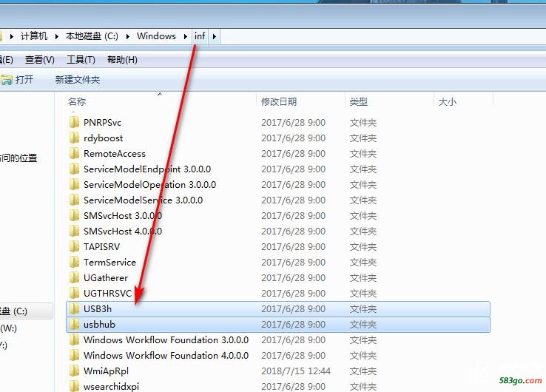Select the wsearchidxpi folder name

pos(111,386)
